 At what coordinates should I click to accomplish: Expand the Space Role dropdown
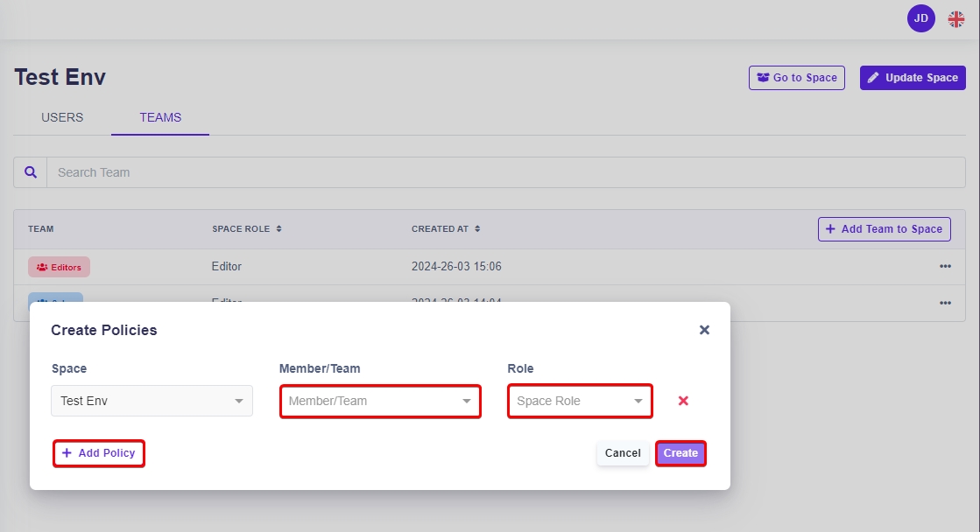coord(580,402)
